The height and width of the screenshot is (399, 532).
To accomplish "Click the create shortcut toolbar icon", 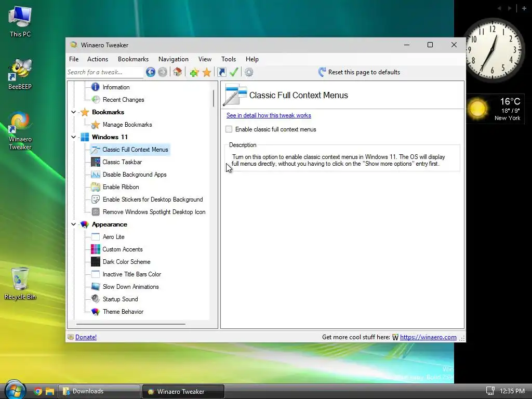I will click(221, 72).
